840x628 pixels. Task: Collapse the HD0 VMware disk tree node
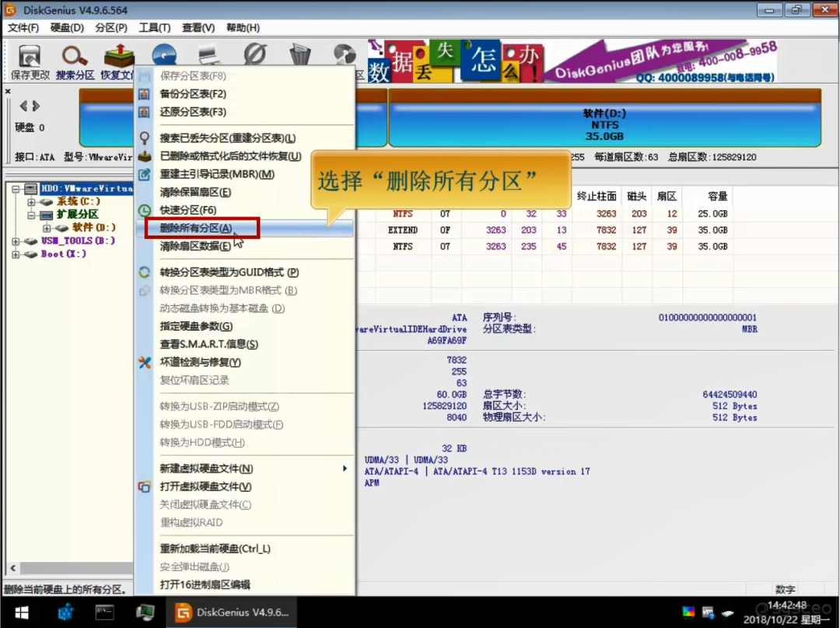(x=16, y=189)
